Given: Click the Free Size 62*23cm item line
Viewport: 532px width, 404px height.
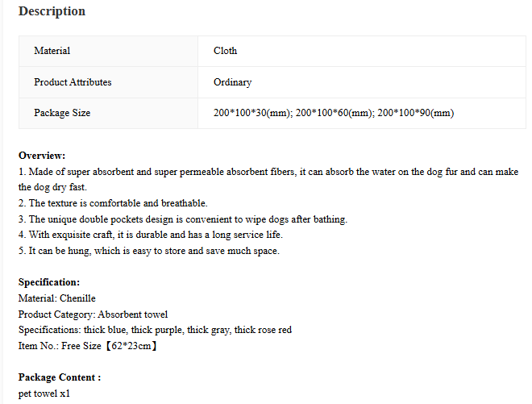Looking at the screenshot, I should (88, 346).
